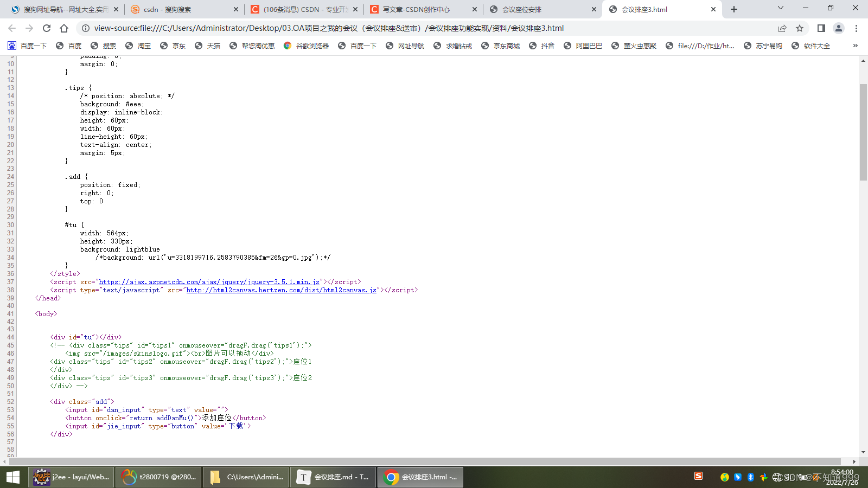
Task: Close the 会议座位安排 tab
Action: [593, 9]
